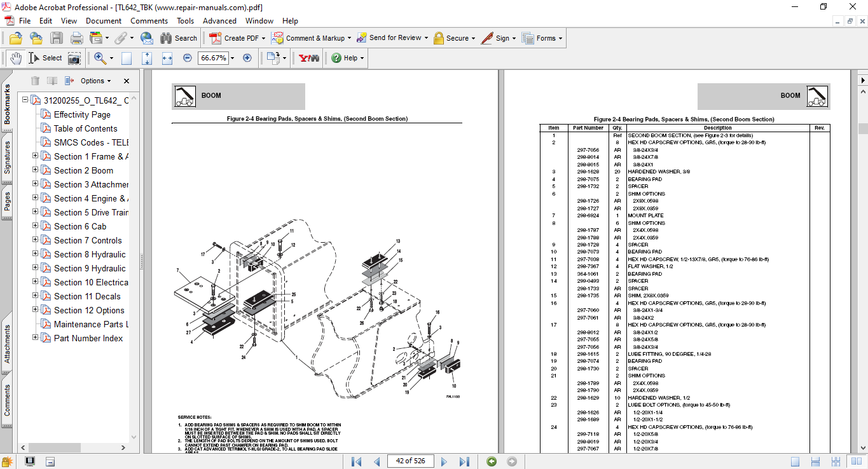Image resolution: width=868 pixels, height=469 pixels.
Task: Jump to the first page arrow
Action: (357, 461)
